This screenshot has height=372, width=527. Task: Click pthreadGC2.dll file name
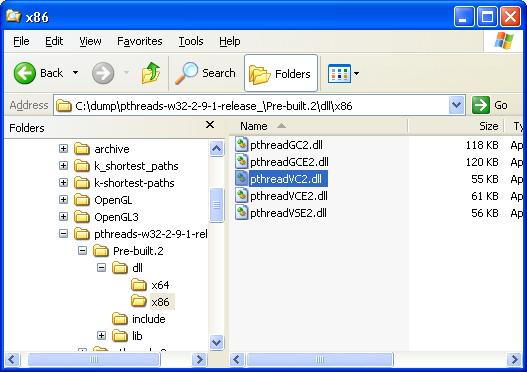coord(286,145)
